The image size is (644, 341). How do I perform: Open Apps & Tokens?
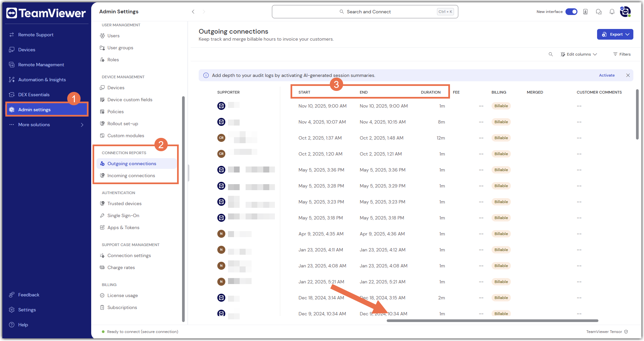click(123, 227)
